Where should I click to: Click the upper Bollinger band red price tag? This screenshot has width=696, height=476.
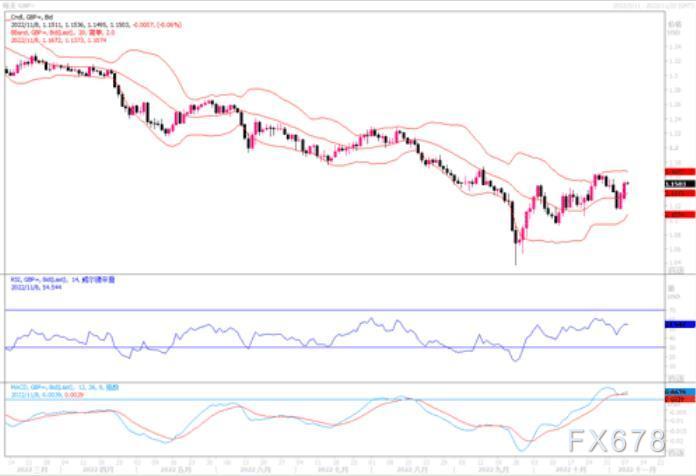pyautogui.click(x=680, y=172)
